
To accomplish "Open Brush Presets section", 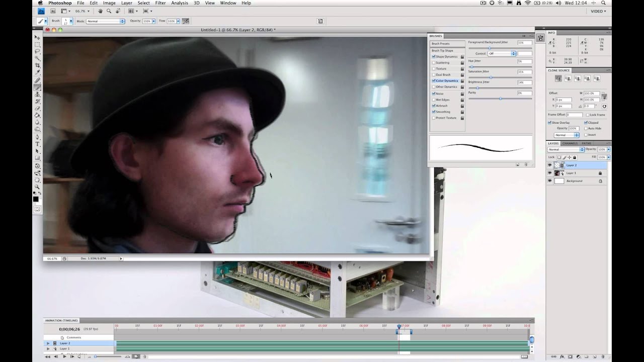I will tap(447, 44).
